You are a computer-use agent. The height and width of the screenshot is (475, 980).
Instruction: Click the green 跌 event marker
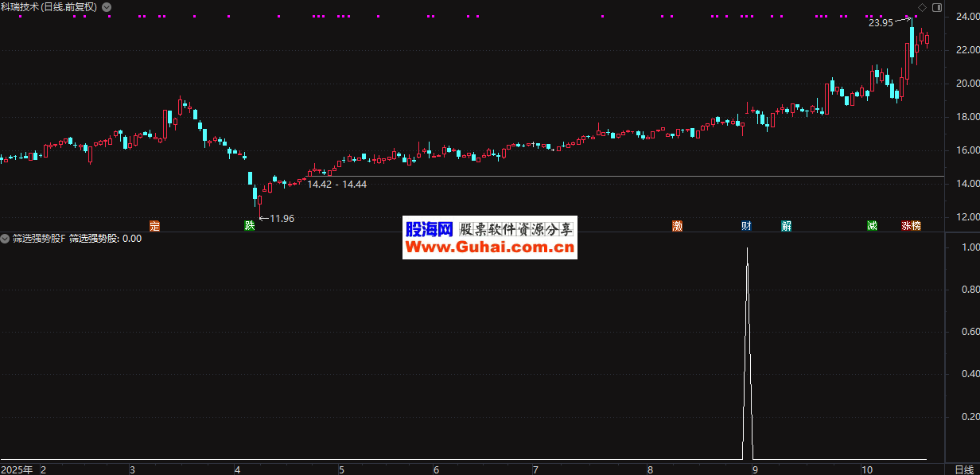click(250, 226)
